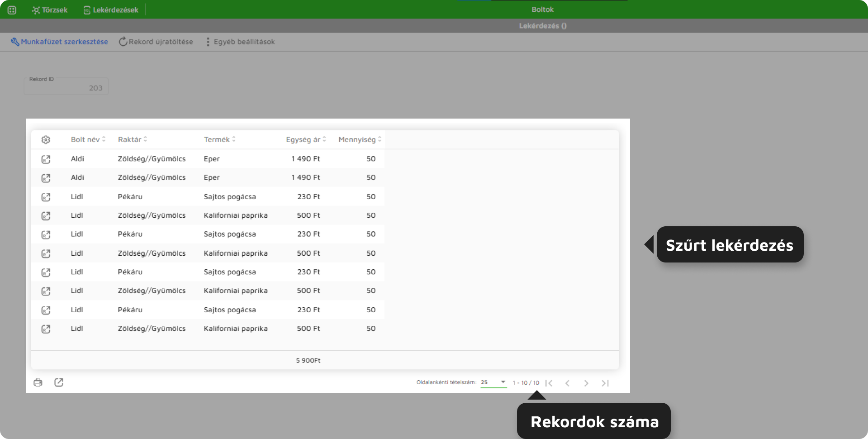Image resolution: width=868 pixels, height=439 pixels.
Task: Click the 5 900Ft total value
Action: [308, 360]
